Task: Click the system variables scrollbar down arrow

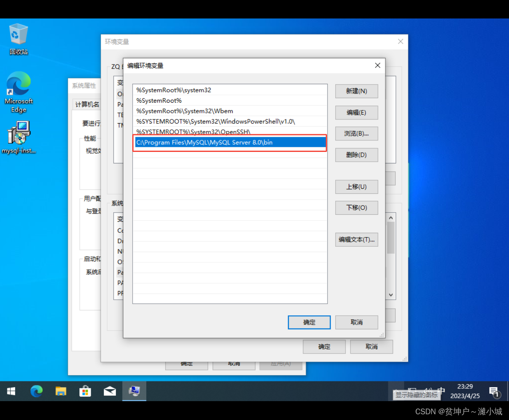Action: point(391,295)
